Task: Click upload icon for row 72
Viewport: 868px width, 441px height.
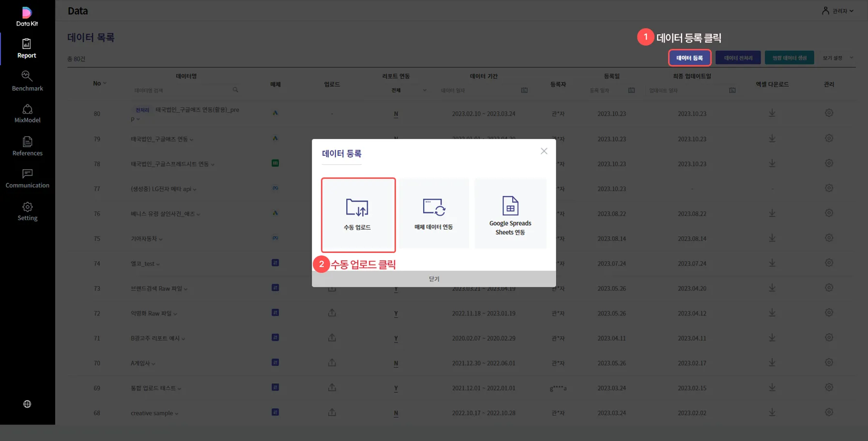Action: point(332,313)
